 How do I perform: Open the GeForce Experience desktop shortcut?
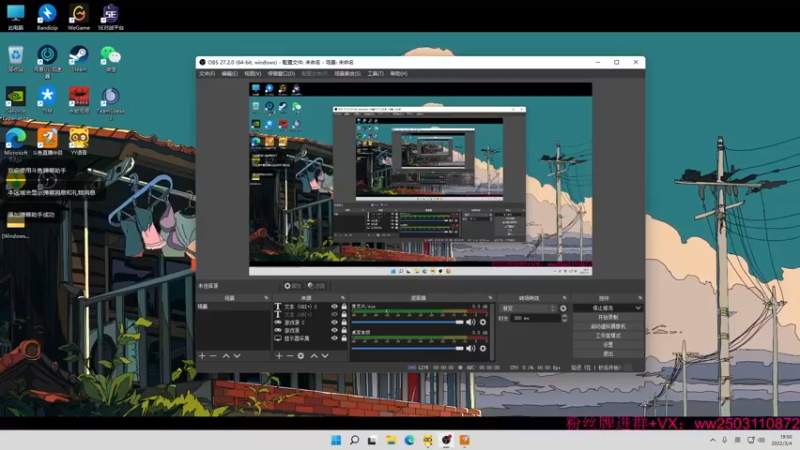tap(16, 101)
